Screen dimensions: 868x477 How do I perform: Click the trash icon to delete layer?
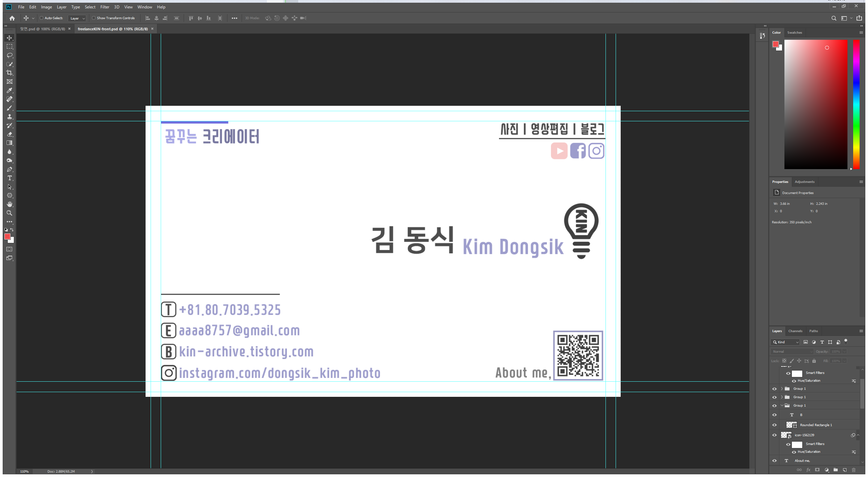click(x=854, y=470)
